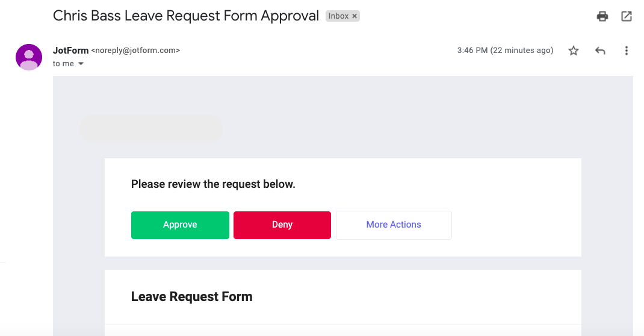Click the email subject "Chris Bass Leave Request Form Approval"
644x336 pixels.
coord(186,16)
